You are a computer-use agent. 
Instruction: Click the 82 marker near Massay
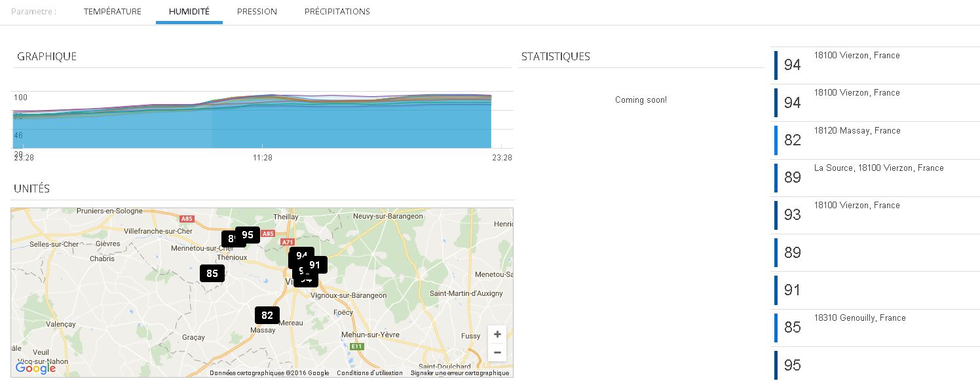point(267,316)
